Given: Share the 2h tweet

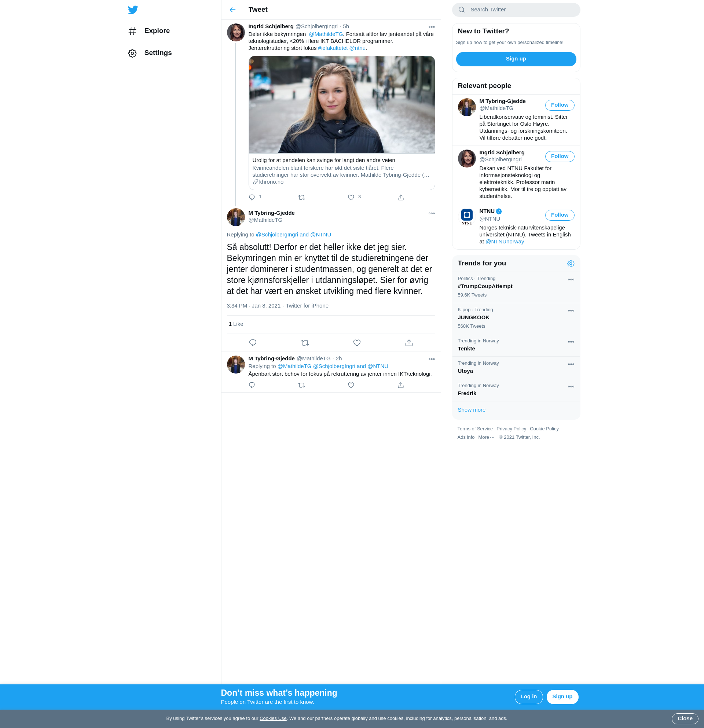Looking at the screenshot, I should 400,385.
